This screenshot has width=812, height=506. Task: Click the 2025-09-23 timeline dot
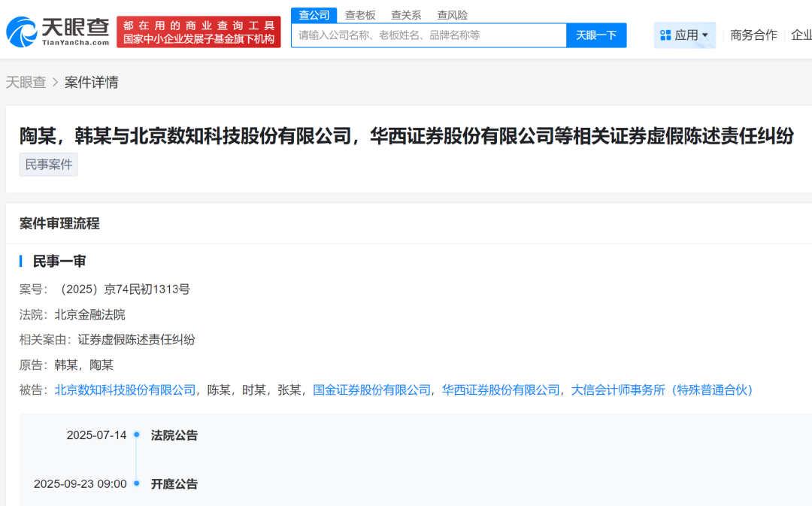[x=137, y=483]
